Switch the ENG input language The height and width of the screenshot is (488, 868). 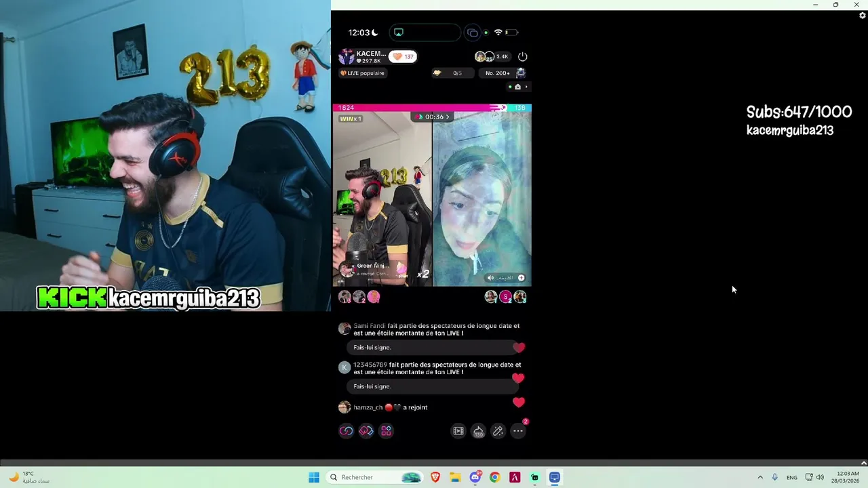pos(792,477)
